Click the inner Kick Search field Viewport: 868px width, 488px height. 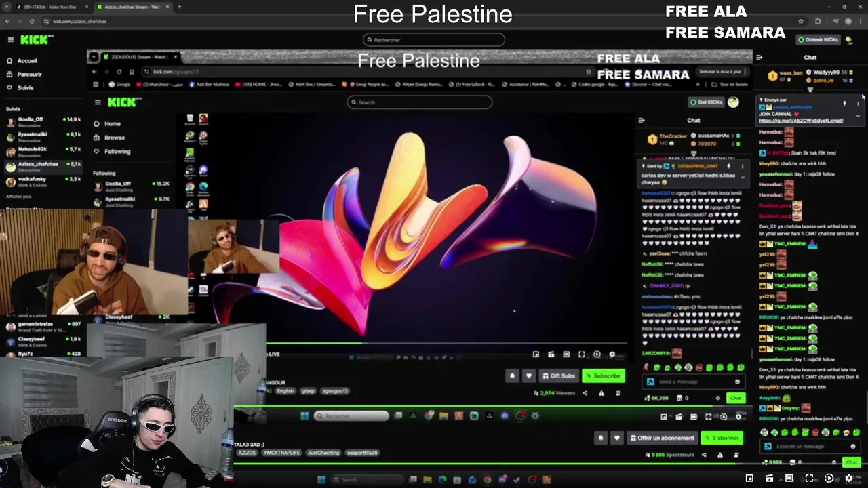[419, 102]
